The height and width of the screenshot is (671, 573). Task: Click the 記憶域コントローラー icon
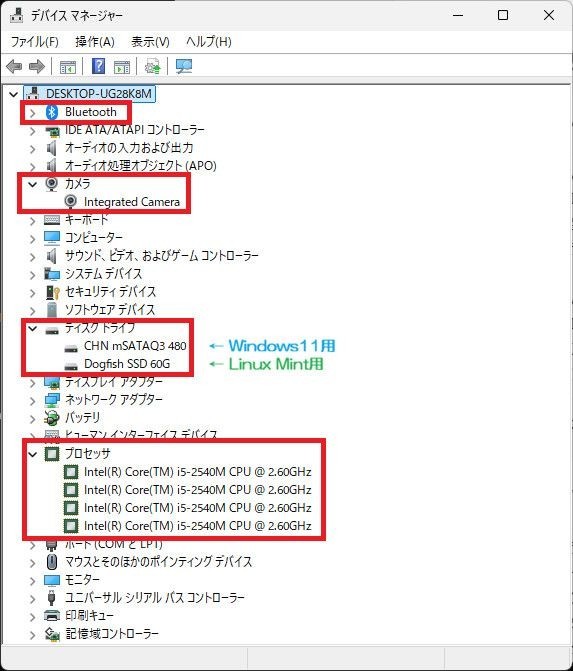[52, 634]
